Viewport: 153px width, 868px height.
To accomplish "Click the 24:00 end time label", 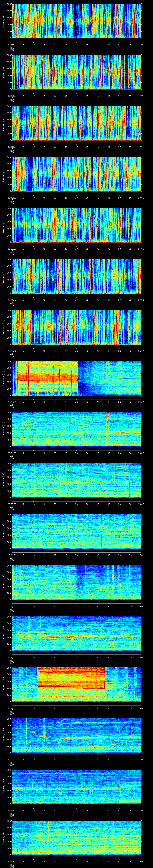I will tap(141, 402).
